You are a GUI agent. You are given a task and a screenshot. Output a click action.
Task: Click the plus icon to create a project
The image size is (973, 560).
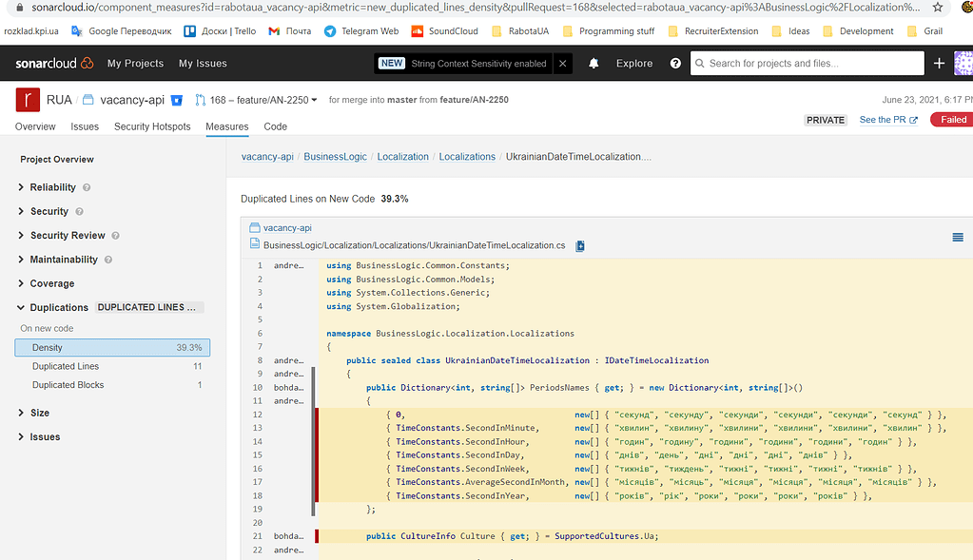[x=939, y=63]
